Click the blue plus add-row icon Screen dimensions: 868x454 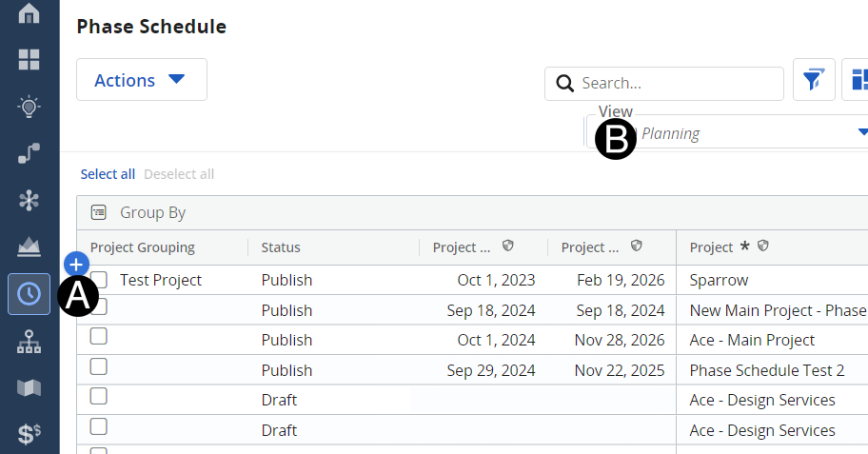[77, 264]
